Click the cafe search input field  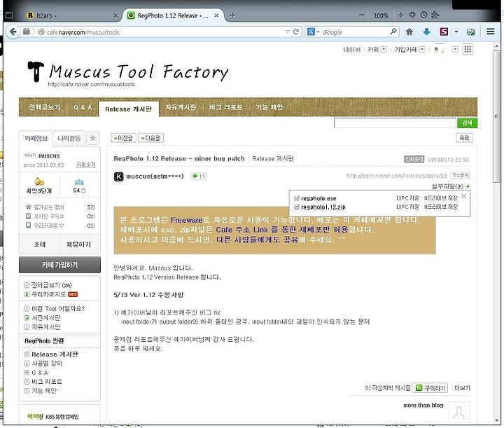395,123
